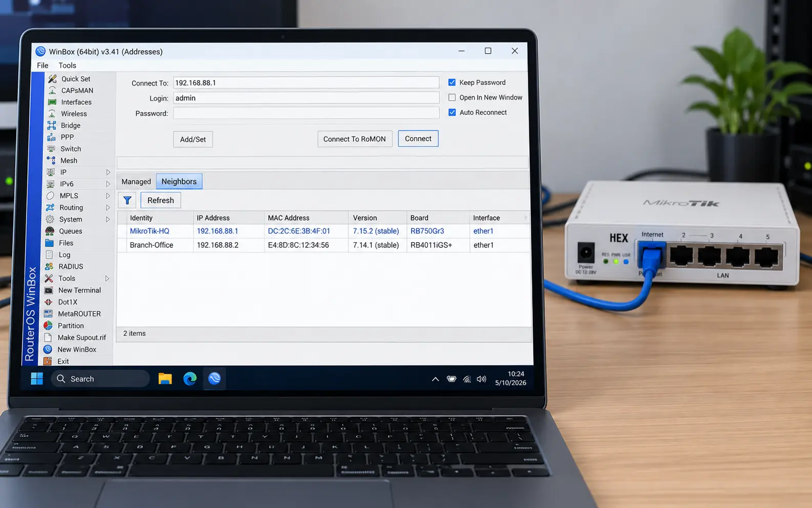Viewport: 812px width, 508px height.
Task: Open File Explorer from the taskbar
Action: coord(165,379)
